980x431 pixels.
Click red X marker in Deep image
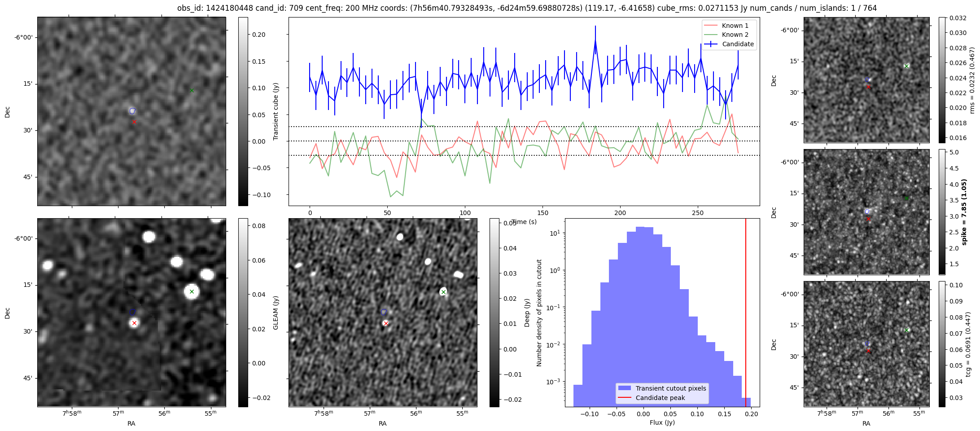(x=386, y=323)
